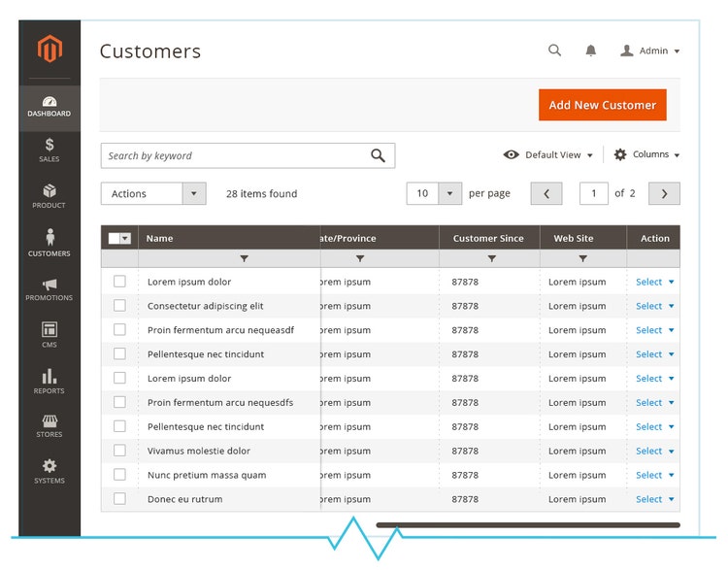728x570 pixels.
Task: Click the Magento logo icon
Action: (x=50, y=49)
